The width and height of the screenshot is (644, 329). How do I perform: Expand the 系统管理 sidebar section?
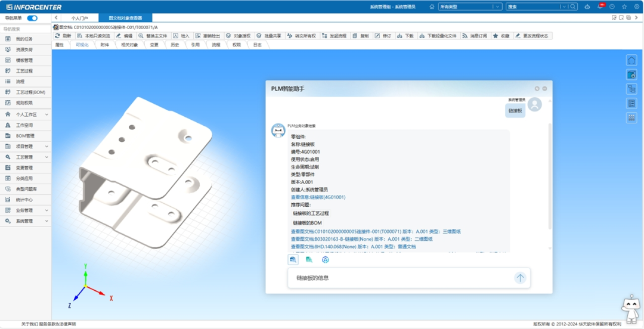[x=26, y=221]
